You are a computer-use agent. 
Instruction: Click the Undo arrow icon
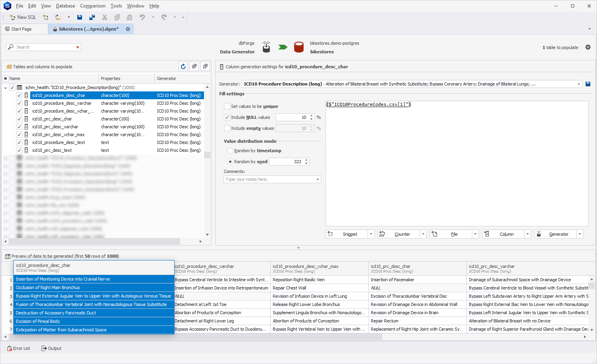(x=142, y=17)
